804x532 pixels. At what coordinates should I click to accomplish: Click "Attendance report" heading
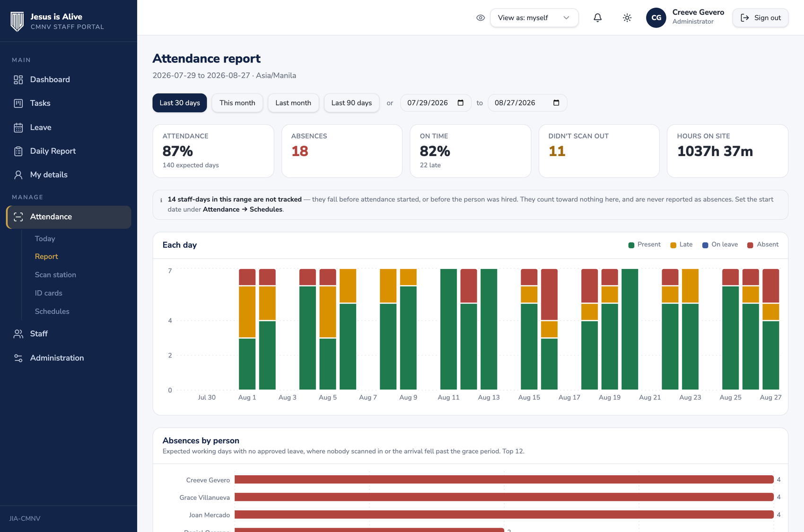[207, 59]
